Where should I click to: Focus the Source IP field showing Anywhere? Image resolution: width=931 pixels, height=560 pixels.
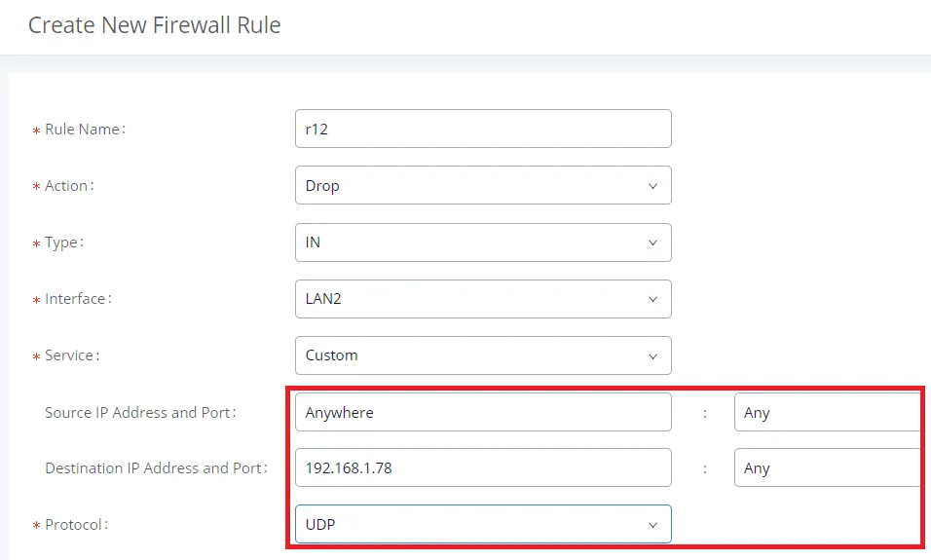[483, 412]
